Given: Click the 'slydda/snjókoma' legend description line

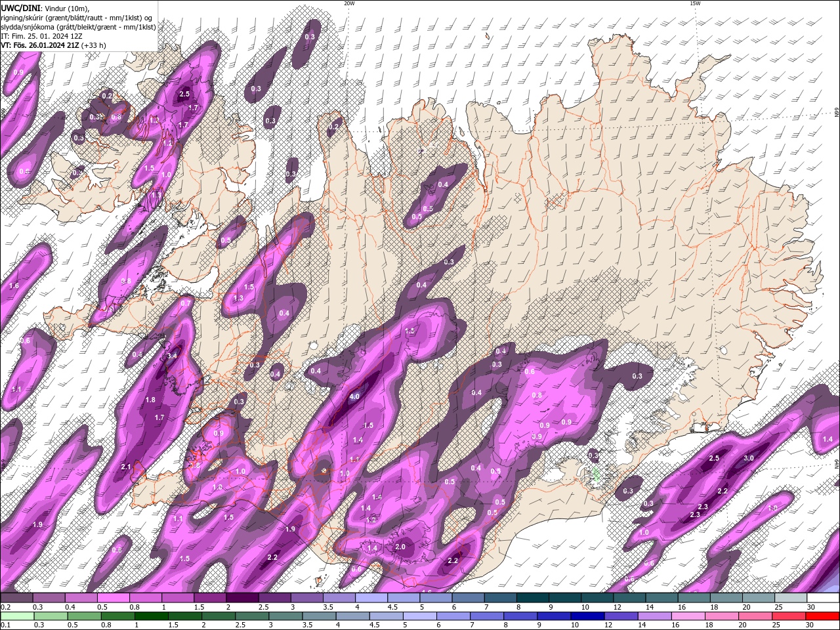Looking at the screenshot, I should click(78, 27).
